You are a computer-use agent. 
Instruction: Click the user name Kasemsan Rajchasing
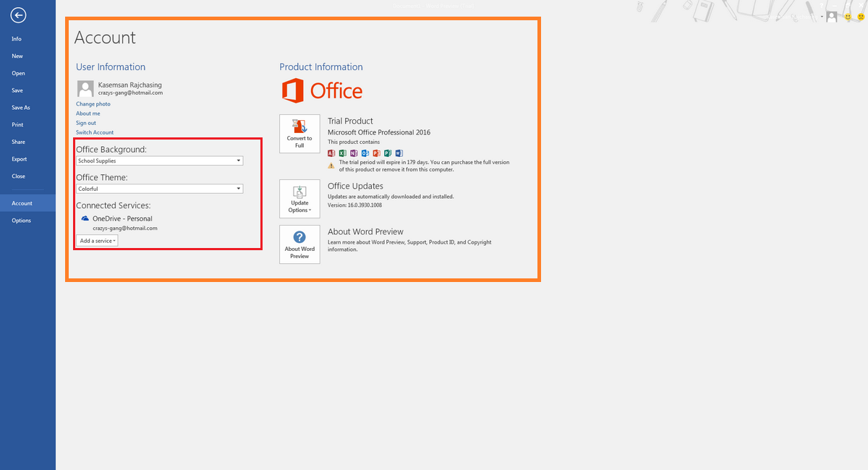click(x=130, y=85)
